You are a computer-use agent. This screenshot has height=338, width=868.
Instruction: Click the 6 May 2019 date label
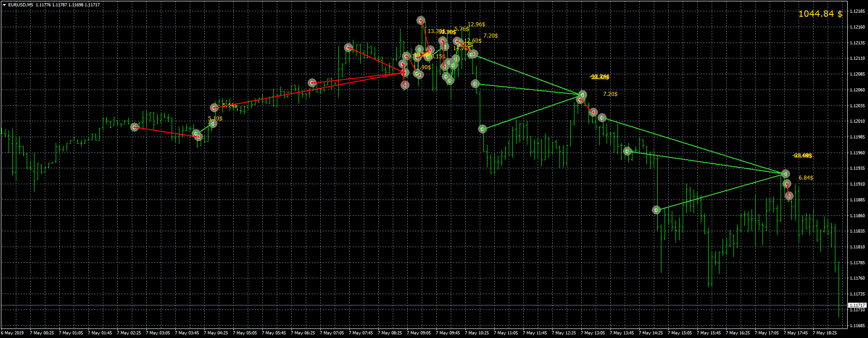click(12, 333)
